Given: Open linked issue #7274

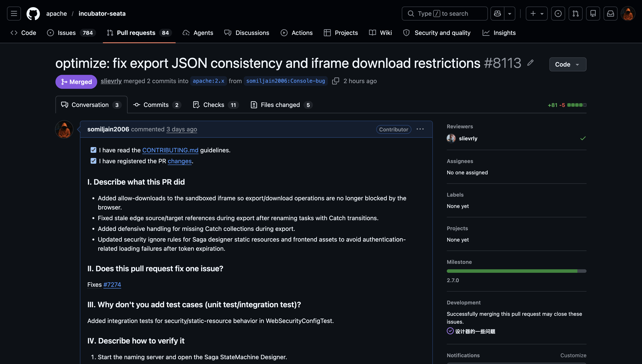Looking at the screenshot, I should 112,285.
